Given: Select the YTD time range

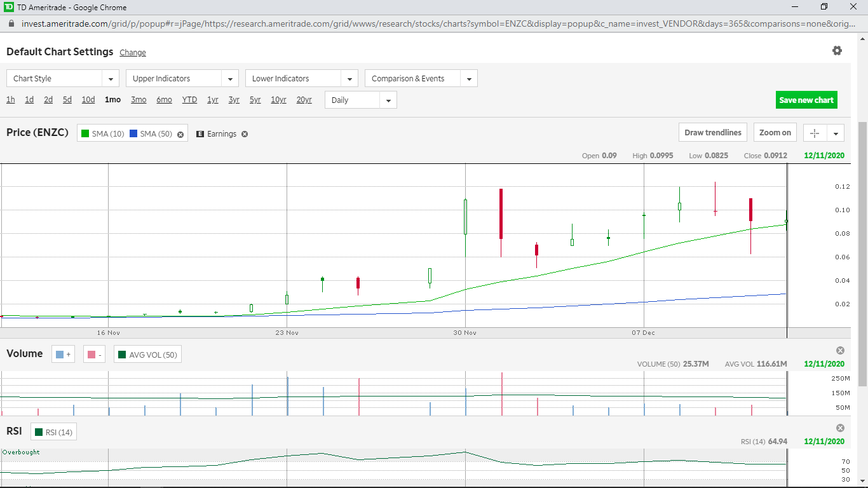Looking at the screenshot, I should coord(189,100).
